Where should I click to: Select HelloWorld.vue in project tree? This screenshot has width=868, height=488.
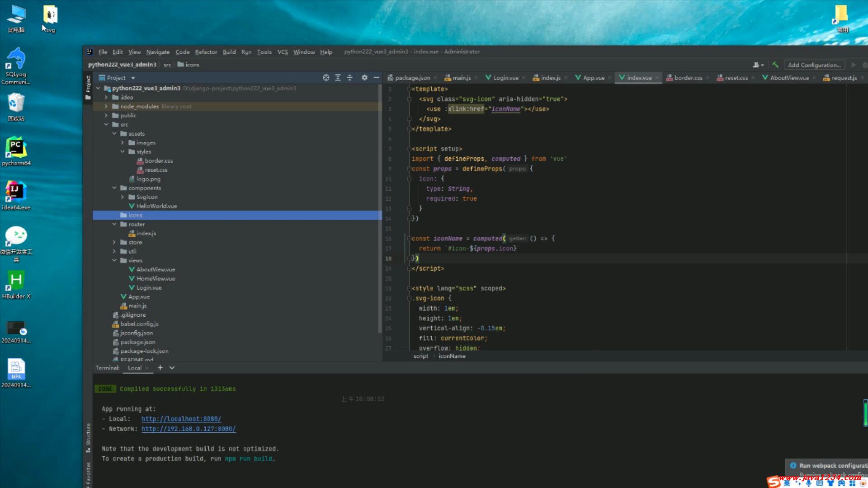click(156, 206)
